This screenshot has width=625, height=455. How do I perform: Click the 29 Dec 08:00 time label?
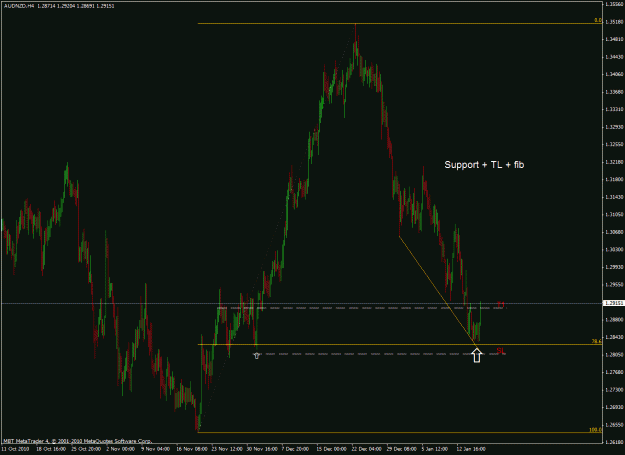(x=402, y=449)
